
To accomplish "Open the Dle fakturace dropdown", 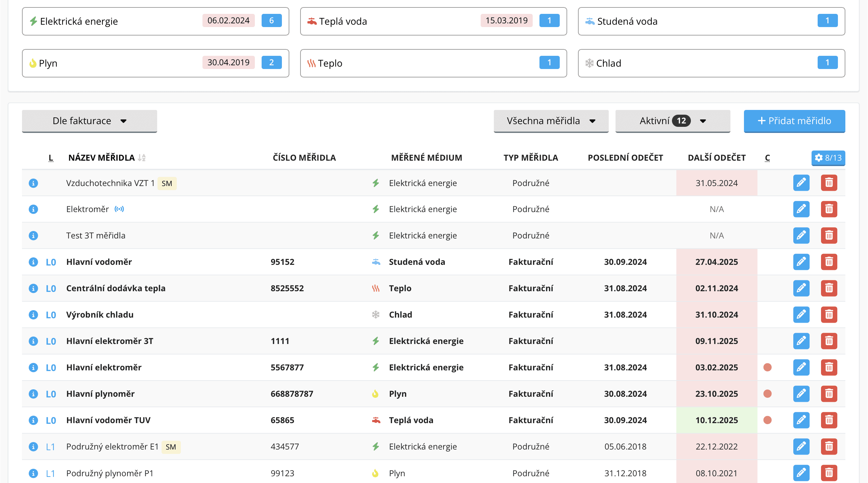I will point(90,121).
